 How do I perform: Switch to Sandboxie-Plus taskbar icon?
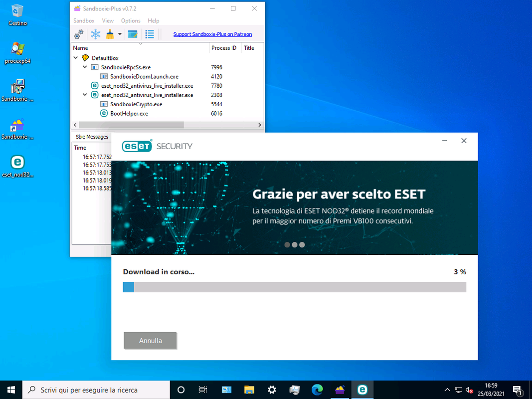[340, 390]
